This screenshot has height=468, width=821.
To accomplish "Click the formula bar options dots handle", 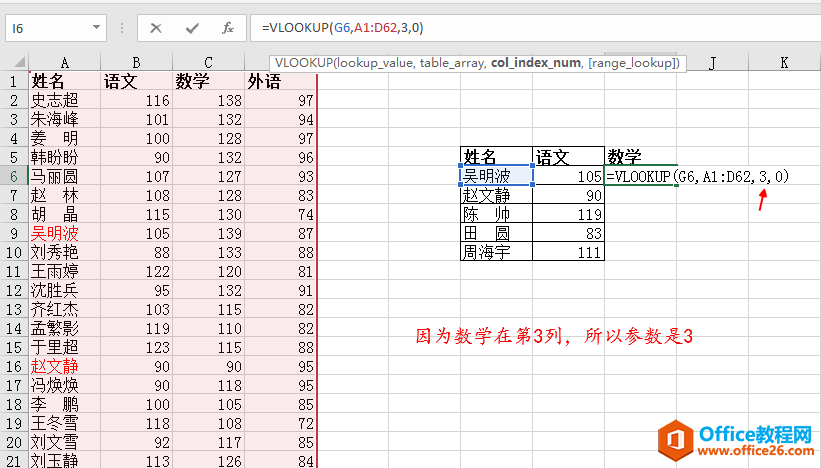I will tap(121, 28).
